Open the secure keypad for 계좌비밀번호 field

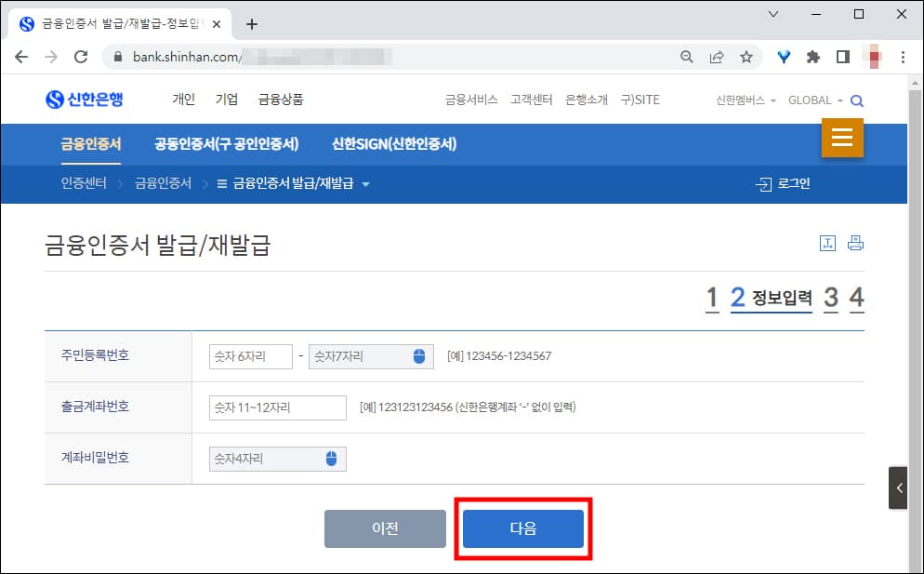click(333, 459)
